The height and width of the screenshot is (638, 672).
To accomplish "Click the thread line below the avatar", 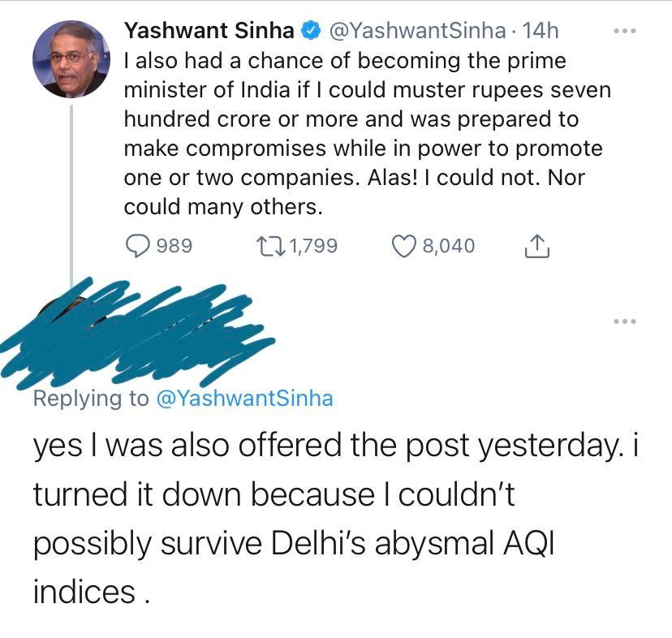I will point(71,195).
